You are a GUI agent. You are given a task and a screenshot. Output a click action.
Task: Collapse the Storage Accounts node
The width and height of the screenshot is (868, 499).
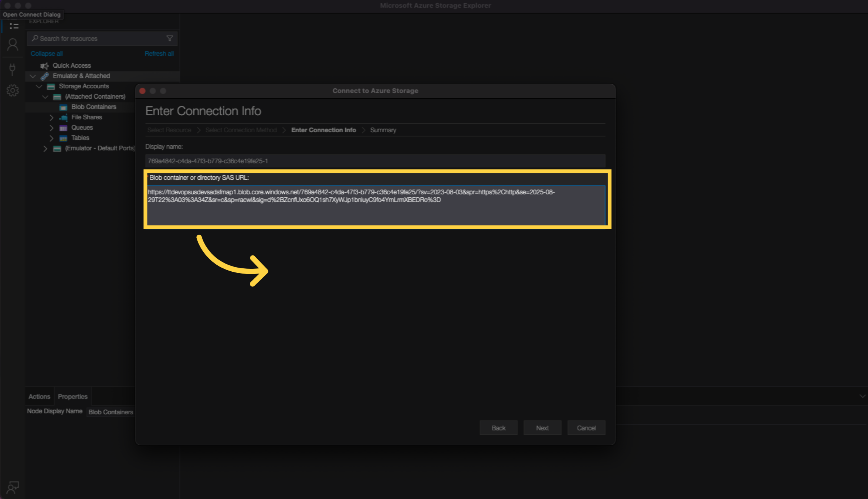(x=39, y=86)
